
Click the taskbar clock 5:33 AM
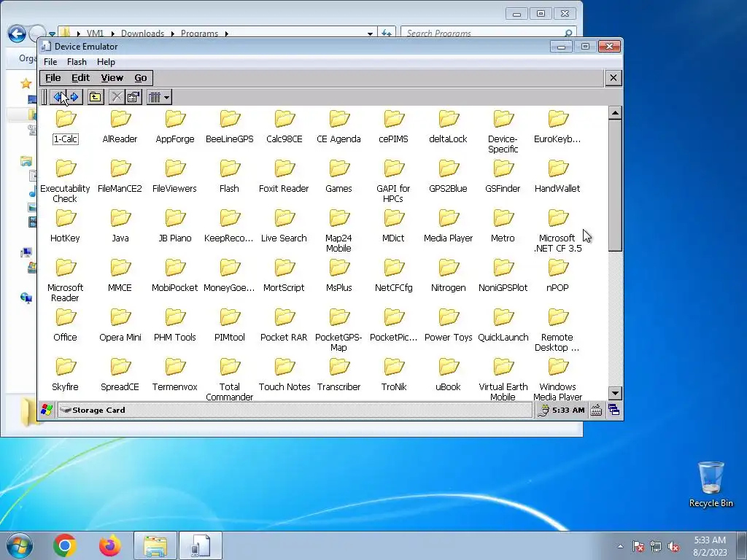pos(710,540)
